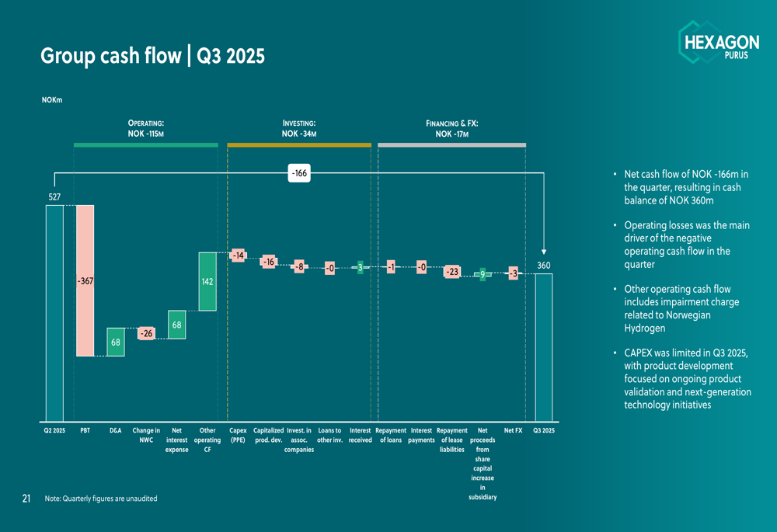777x532 pixels.
Task: Click the Q2 2025 opening balance bar
Action: click(x=54, y=312)
